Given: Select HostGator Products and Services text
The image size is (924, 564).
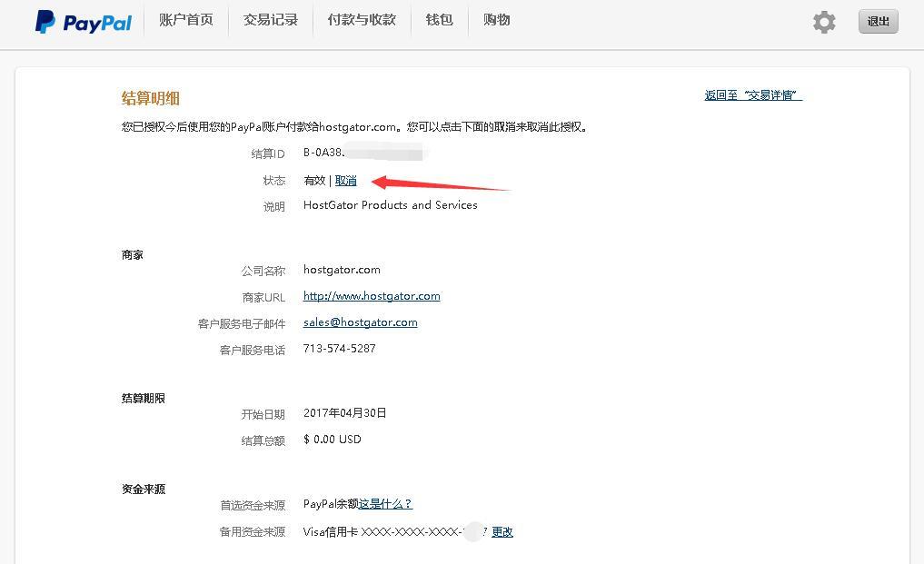Looking at the screenshot, I should pyautogui.click(x=390, y=205).
